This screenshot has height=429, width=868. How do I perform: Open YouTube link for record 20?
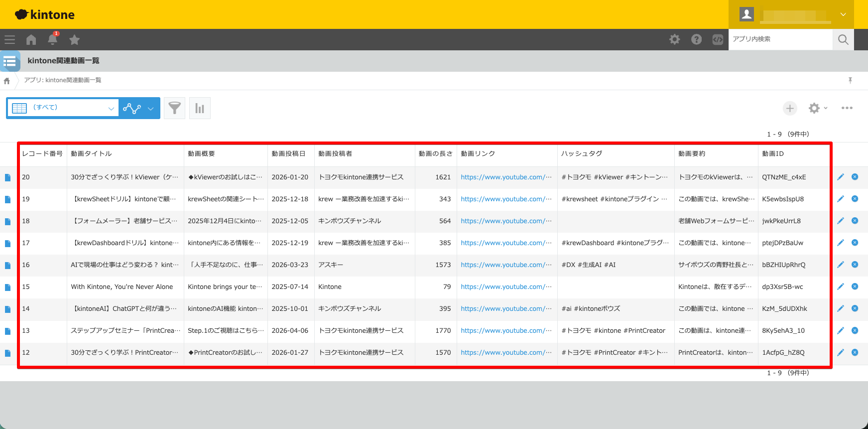(506, 177)
